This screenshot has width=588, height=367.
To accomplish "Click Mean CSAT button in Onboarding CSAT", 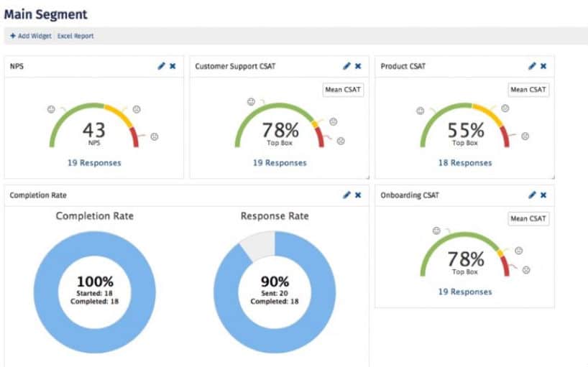I will pos(528,219).
